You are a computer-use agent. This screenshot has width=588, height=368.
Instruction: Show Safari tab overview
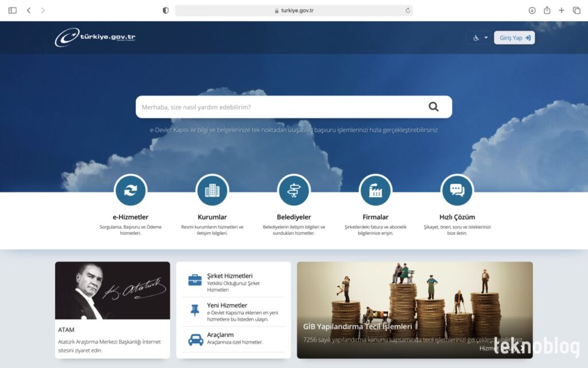point(577,10)
